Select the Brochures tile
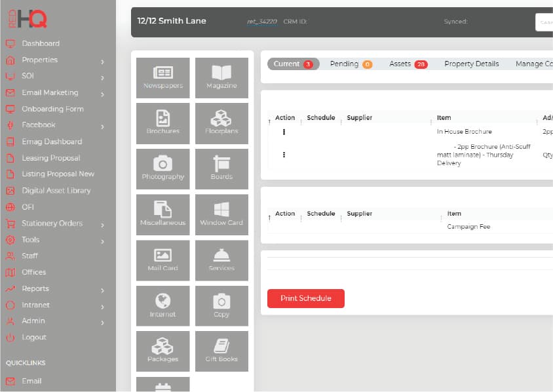The image size is (553, 392). (162, 123)
